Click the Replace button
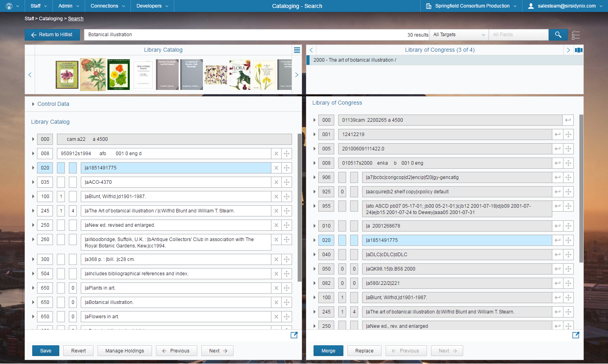 pos(364,351)
